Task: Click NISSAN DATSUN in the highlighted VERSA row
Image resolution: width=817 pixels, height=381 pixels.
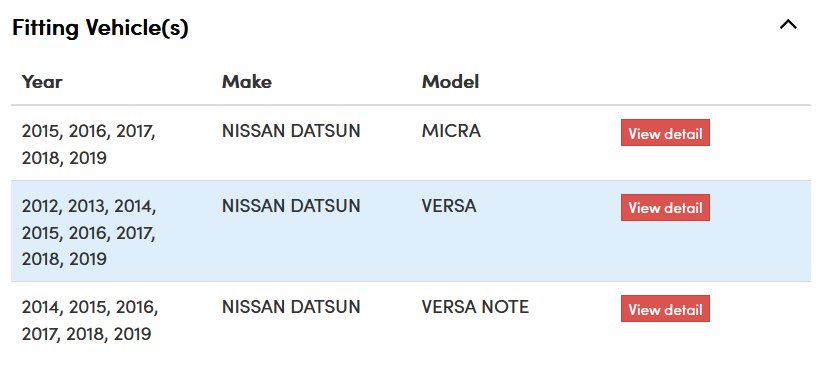Action: point(291,206)
